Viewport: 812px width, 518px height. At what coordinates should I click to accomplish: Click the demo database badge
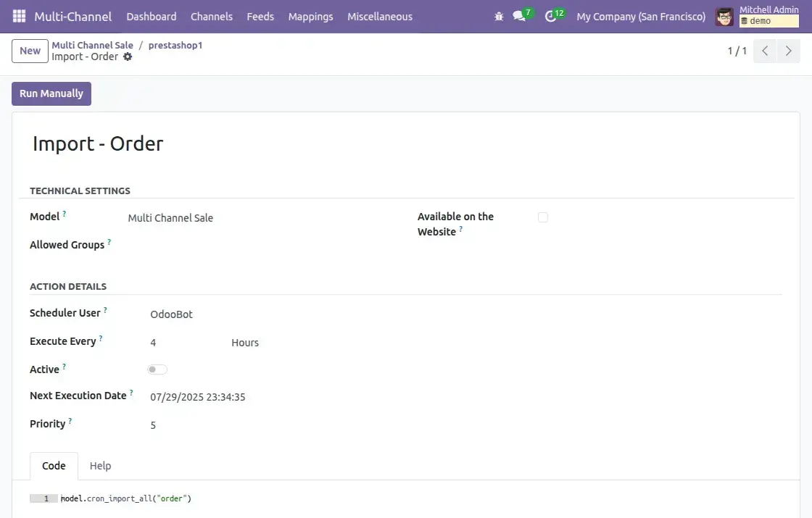point(768,21)
